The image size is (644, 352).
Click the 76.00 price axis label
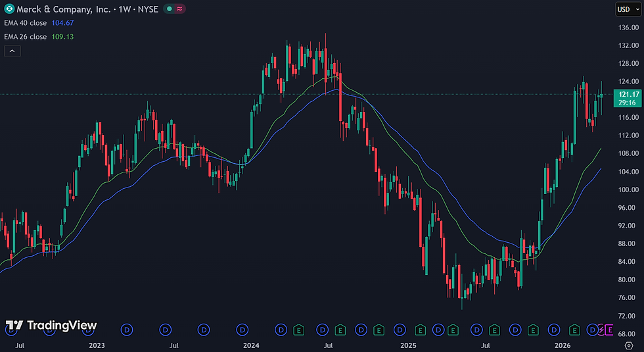click(x=629, y=297)
